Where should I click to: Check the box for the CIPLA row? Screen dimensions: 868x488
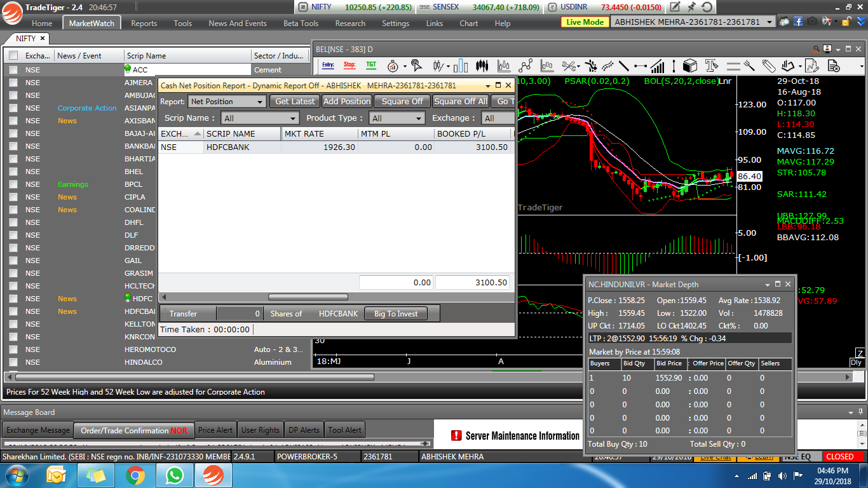coord(13,197)
